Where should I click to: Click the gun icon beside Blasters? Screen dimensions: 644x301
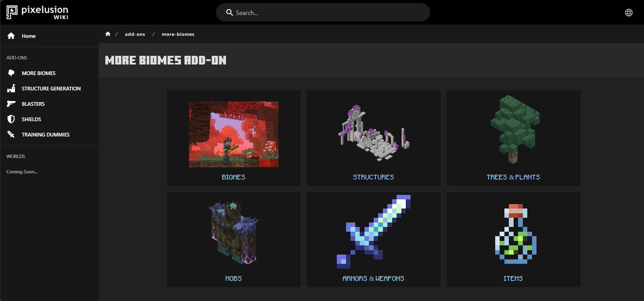click(11, 104)
